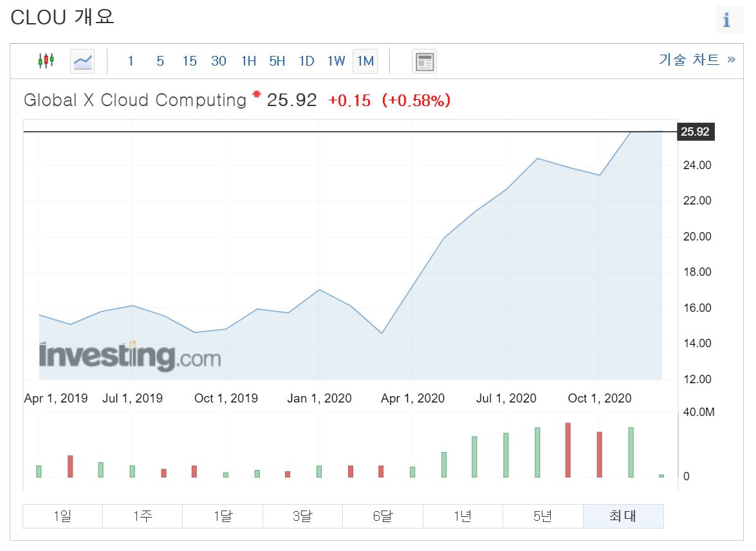The width and height of the screenshot is (756, 551).
Task: Select the area line chart icon
Action: point(82,61)
